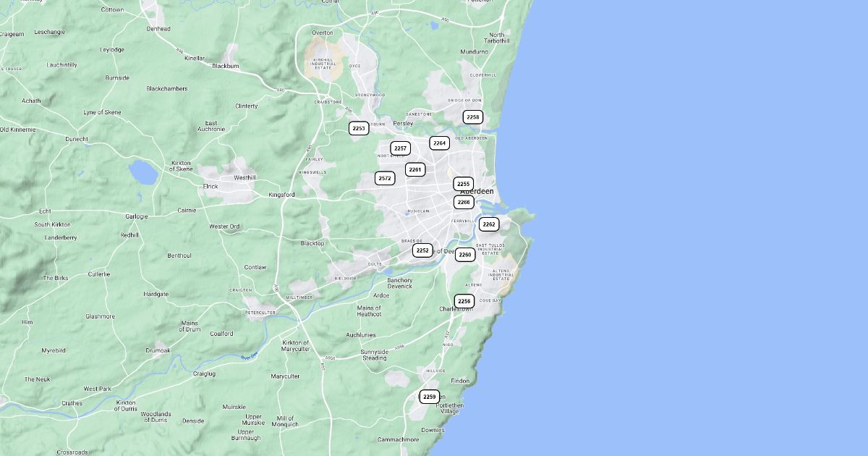Click the Kingsford place label
The height and width of the screenshot is (456, 868).
(x=282, y=195)
